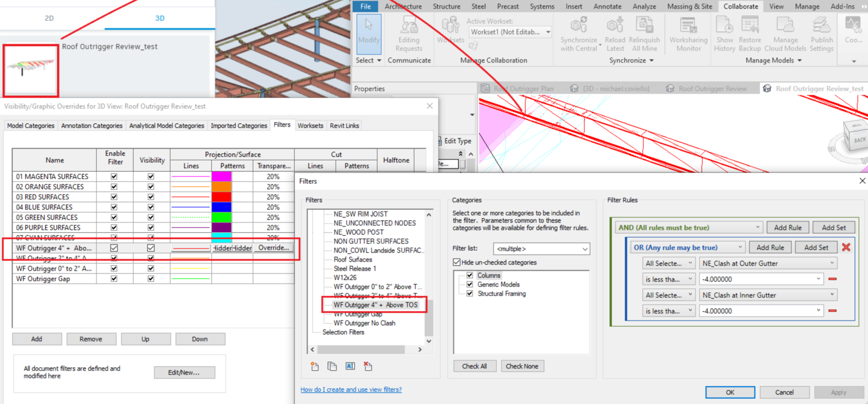Click the orange pattern color swatch
868x404 pixels.
click(x=221, y=187)
